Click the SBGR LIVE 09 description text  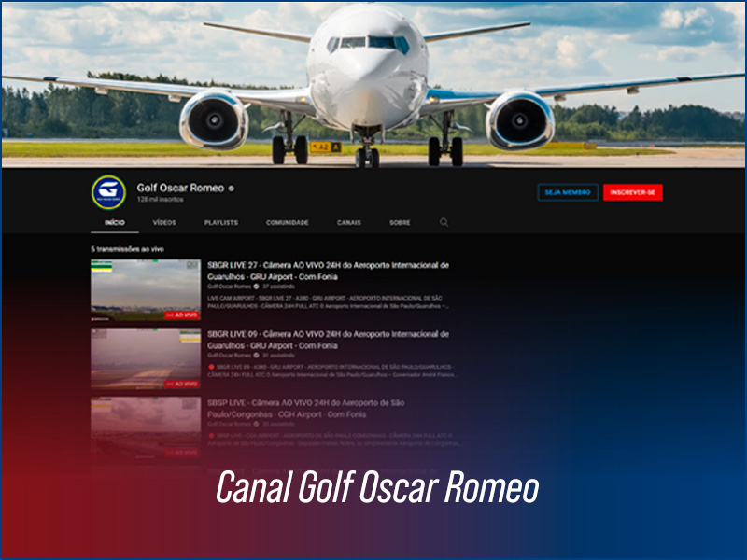(x=332, y=371)
